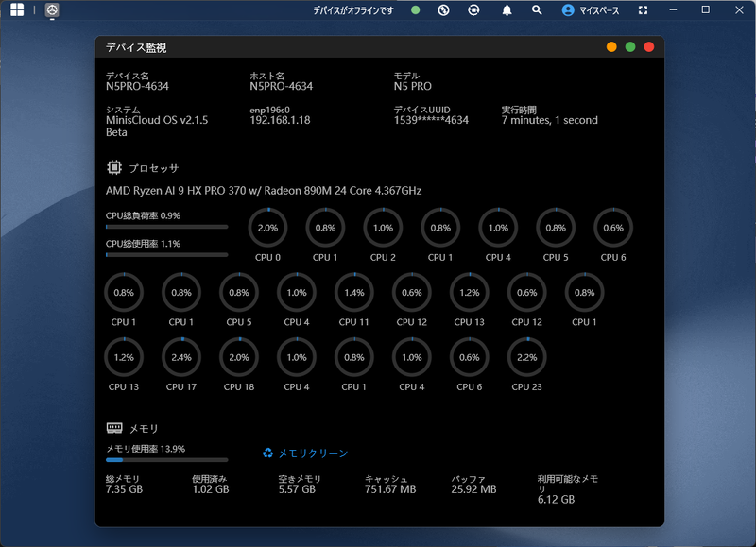Click the メモリ使用率 usage bar
Screen dimensions: 756x547
165,459
